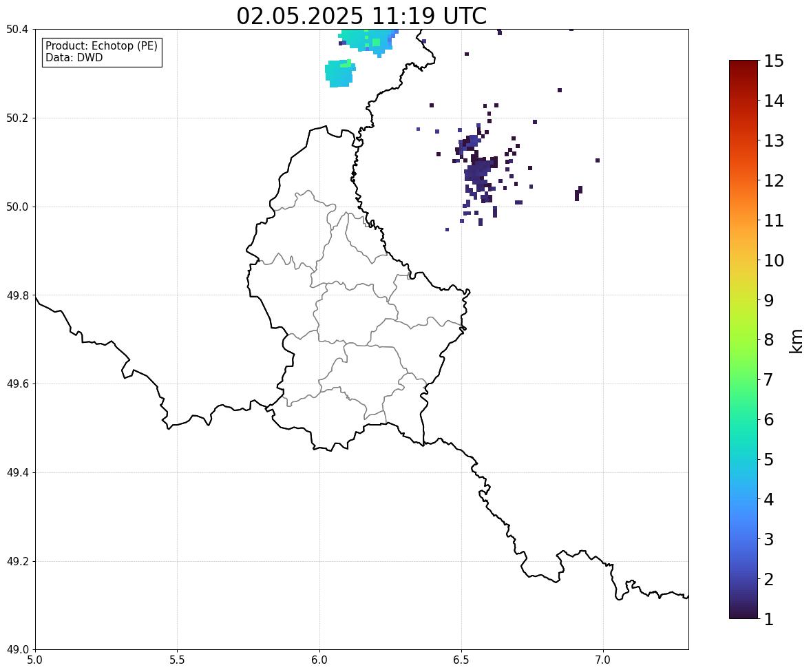811x672 pixels.
Task: Click the large dark purple echo cluster near 6.55 east
Action: pos(479,169)
